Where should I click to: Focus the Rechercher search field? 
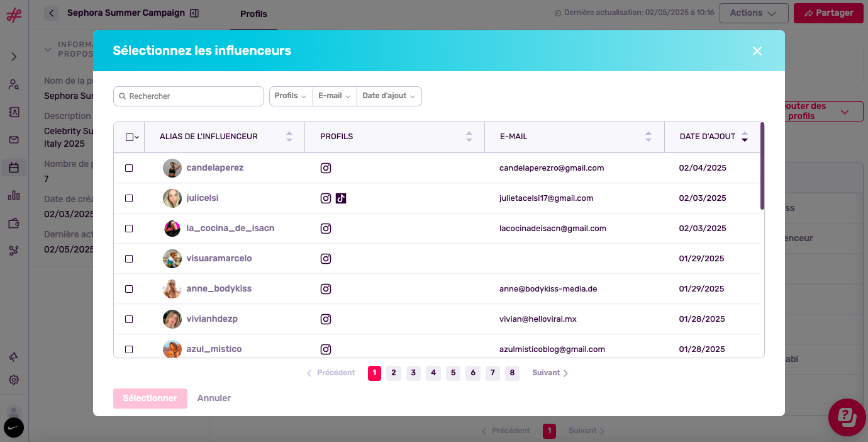[189, 96]
